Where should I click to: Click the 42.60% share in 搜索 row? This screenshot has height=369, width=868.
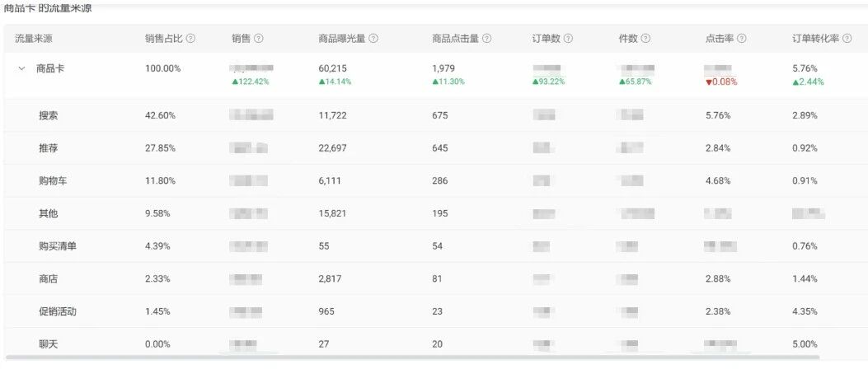(x=161, y=115)
